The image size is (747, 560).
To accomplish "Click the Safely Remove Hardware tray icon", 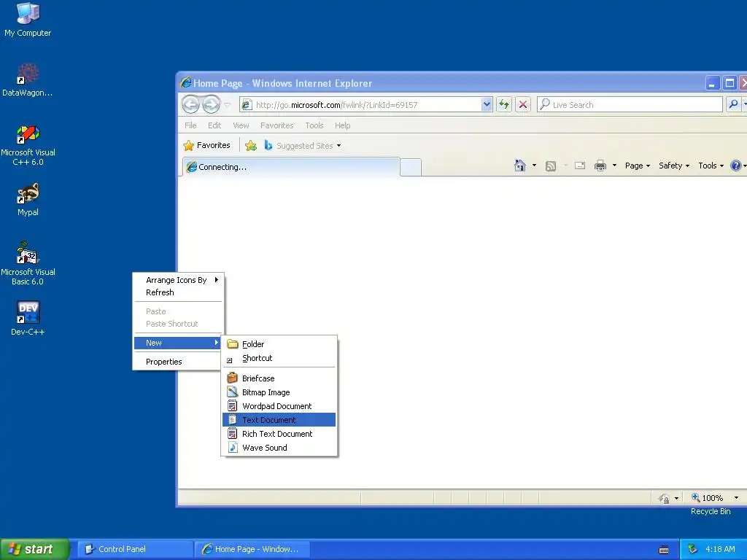I will click(692, 550).
